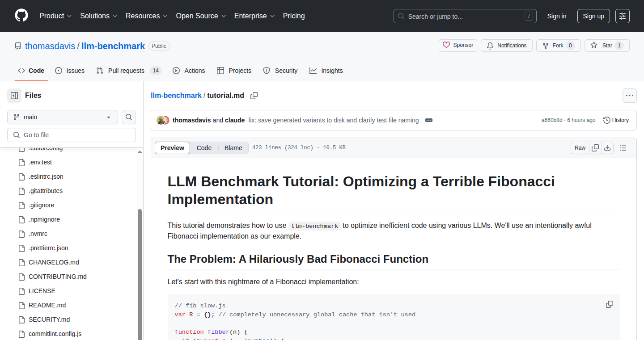Image resolution: width=644 pixels, height=340 pixels.
Task: Copy the fib_slow.js code block
Action: pyautogui.click(x=610, y=304)
